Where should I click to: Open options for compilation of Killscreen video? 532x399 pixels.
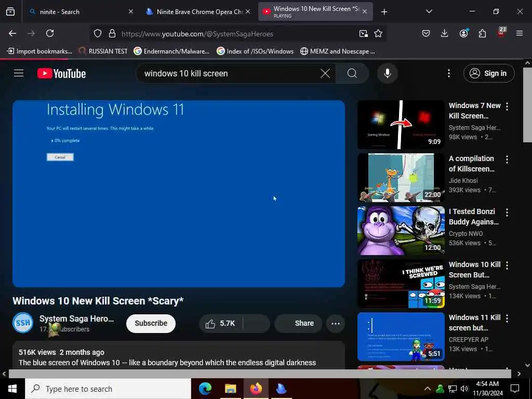click(507, 159)
